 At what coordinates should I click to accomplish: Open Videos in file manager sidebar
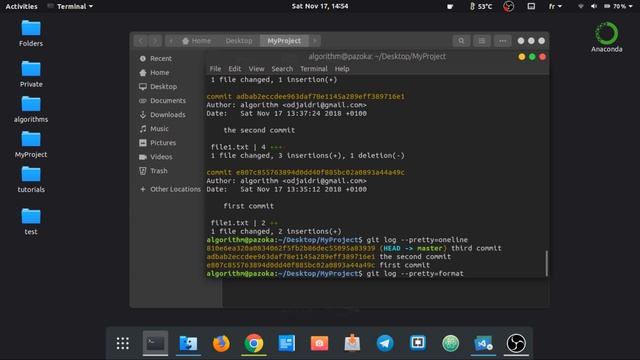156,157
